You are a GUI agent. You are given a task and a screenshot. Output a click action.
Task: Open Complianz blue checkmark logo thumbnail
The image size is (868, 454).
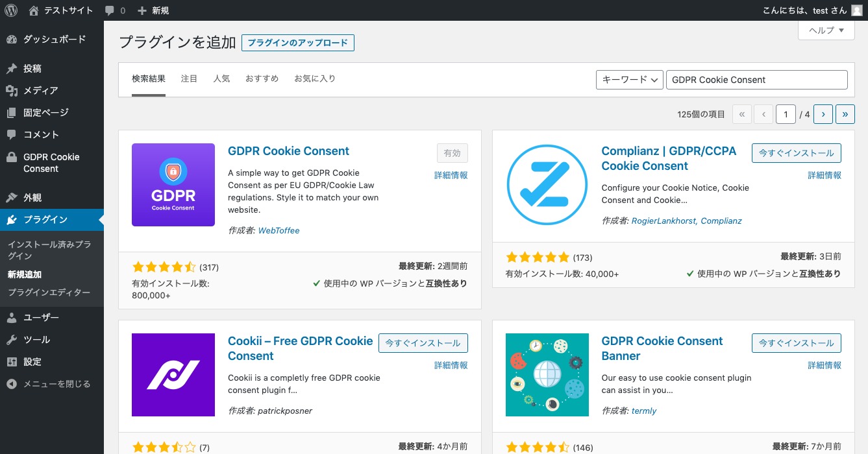pyautogui.click(x=547, y=185)
